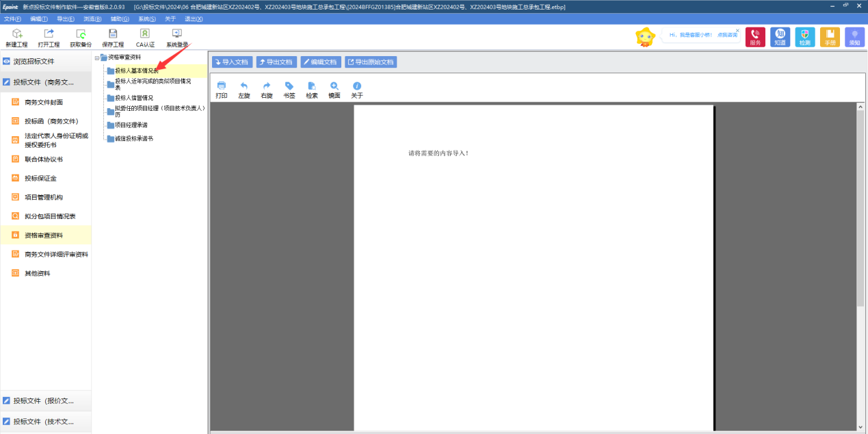Screen dimensions: 868x434
Task: Open the 手册 (Manual) icon
Action: 830,37
